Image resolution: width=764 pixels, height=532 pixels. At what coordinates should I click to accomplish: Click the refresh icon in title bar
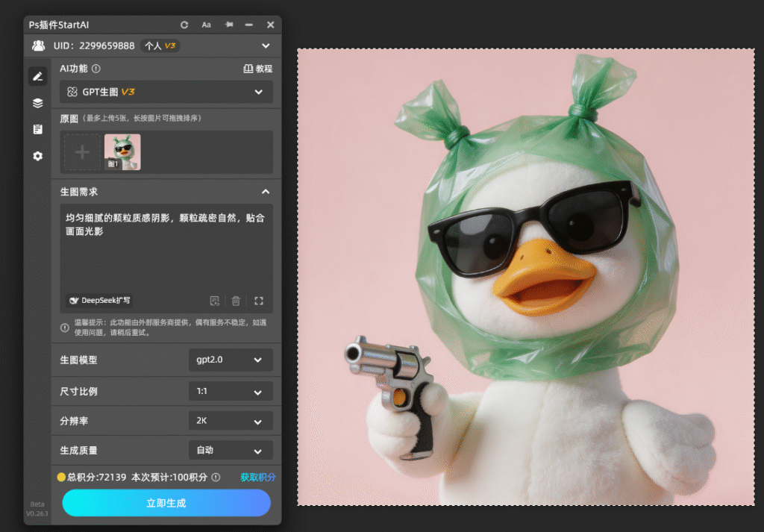click(184, 25)
